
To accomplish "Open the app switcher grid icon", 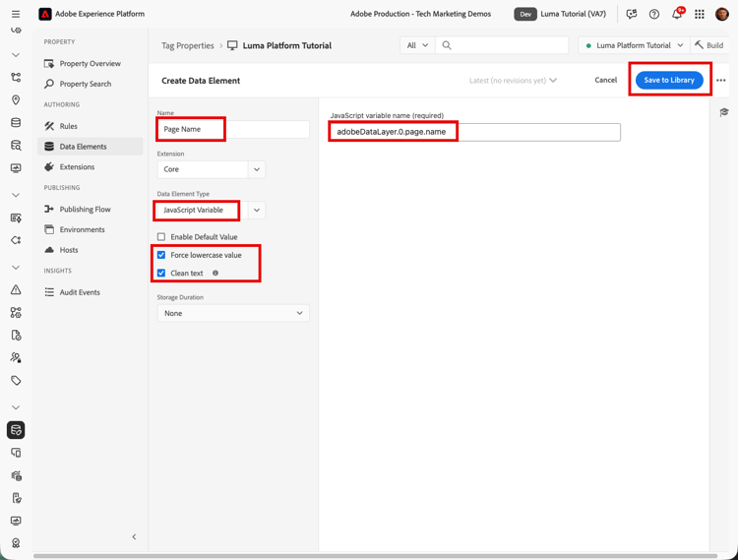I will pyautogui.click(x=700, y=14).
